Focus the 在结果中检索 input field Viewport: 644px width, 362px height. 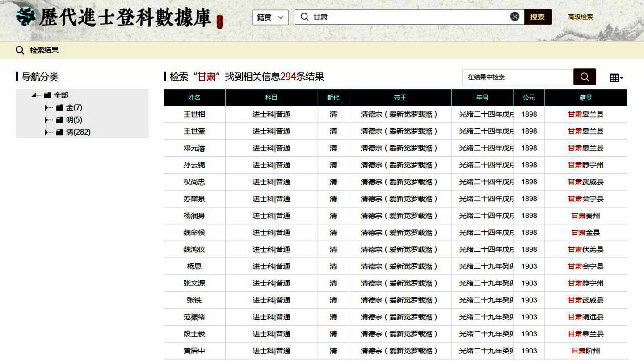pyautogui.click(x=518, y=77)
